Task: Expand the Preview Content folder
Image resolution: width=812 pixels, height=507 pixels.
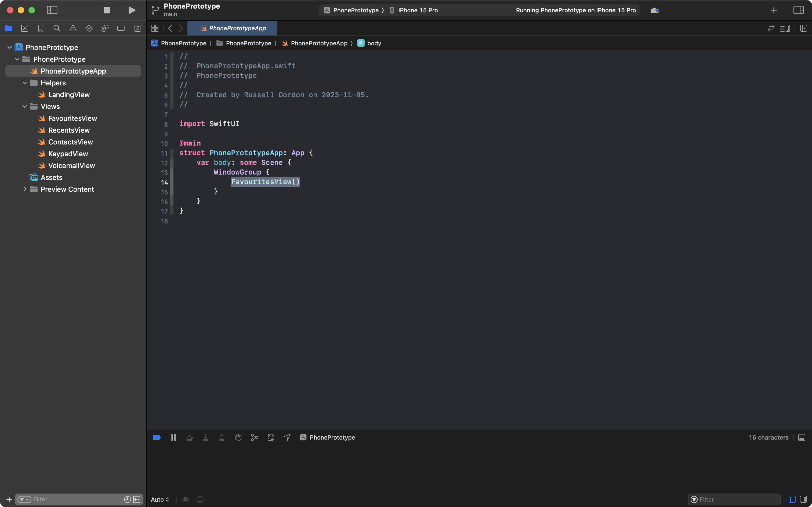Action: point(25,189)
